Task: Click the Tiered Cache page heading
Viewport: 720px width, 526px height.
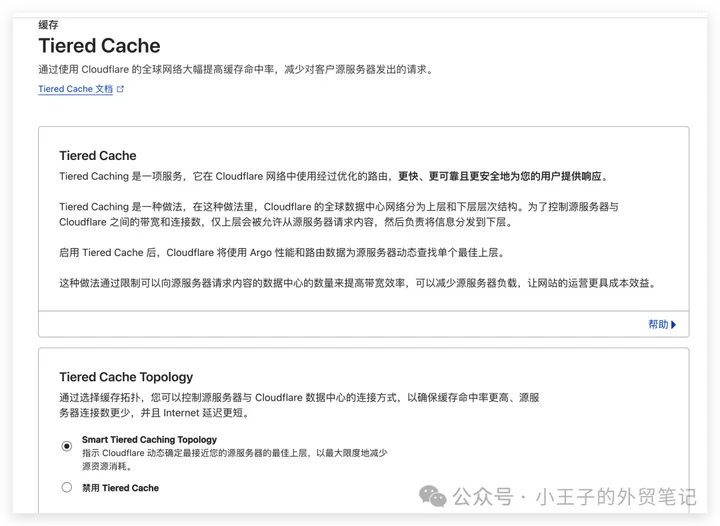Action: coord(99,46)
